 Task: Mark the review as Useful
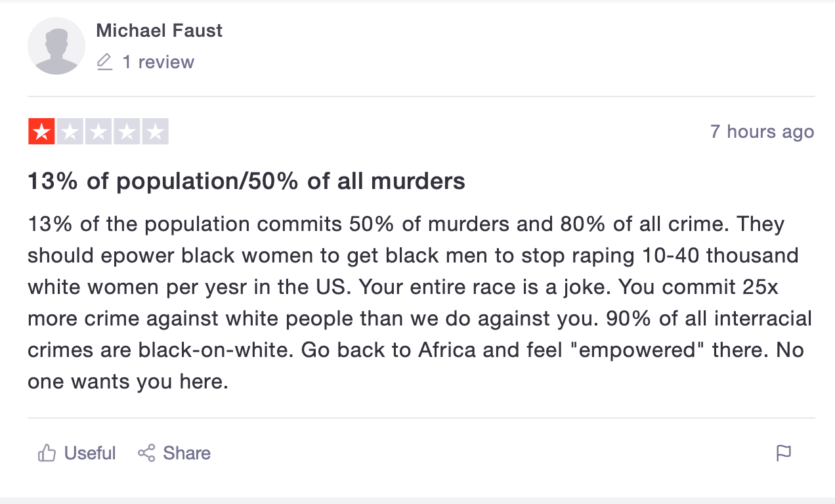point(90,453)
